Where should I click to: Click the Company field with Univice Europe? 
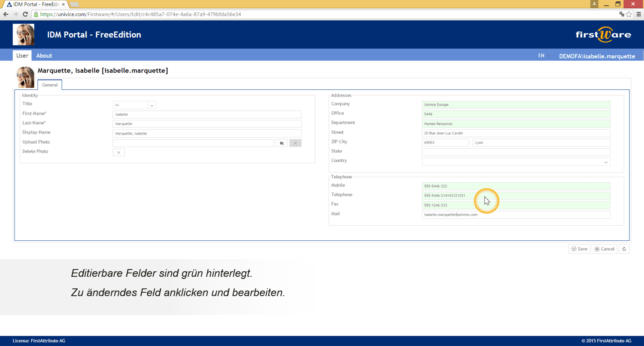(x=516, y=105)
